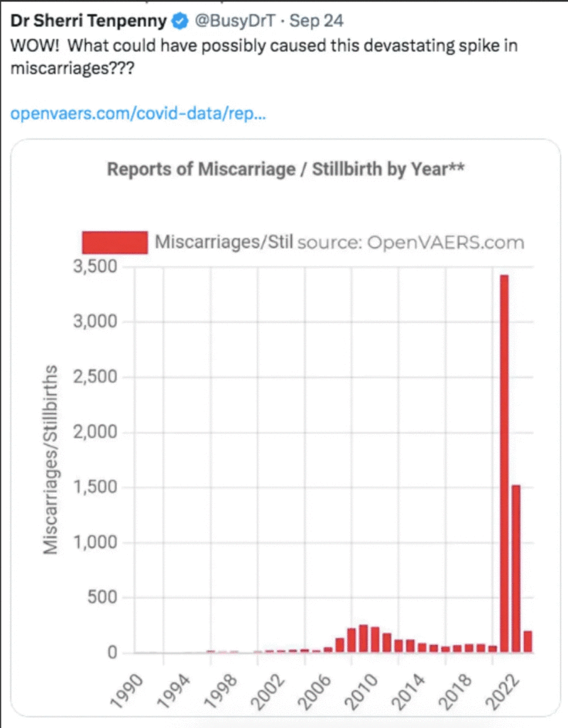Viewport: 568px width, 728px height.
Task: Click the 2010 x-axis year label
Action: pyautogui.click(x=361, y=692)
